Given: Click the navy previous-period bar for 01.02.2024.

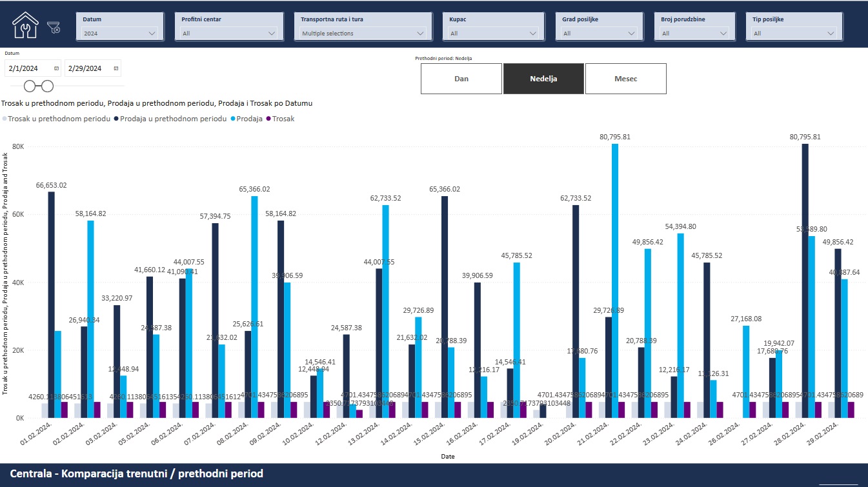Looking at the screenshot, I should click(x=51, y=305).
